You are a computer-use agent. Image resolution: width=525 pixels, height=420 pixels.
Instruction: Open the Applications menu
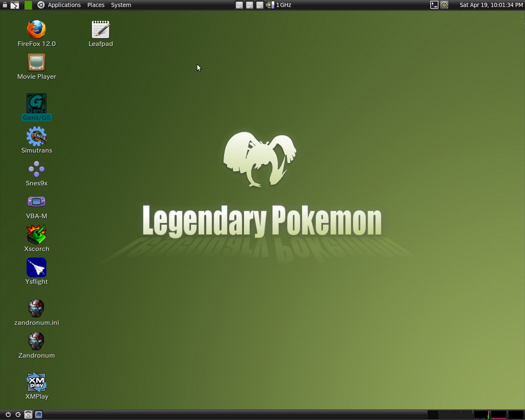64,5
